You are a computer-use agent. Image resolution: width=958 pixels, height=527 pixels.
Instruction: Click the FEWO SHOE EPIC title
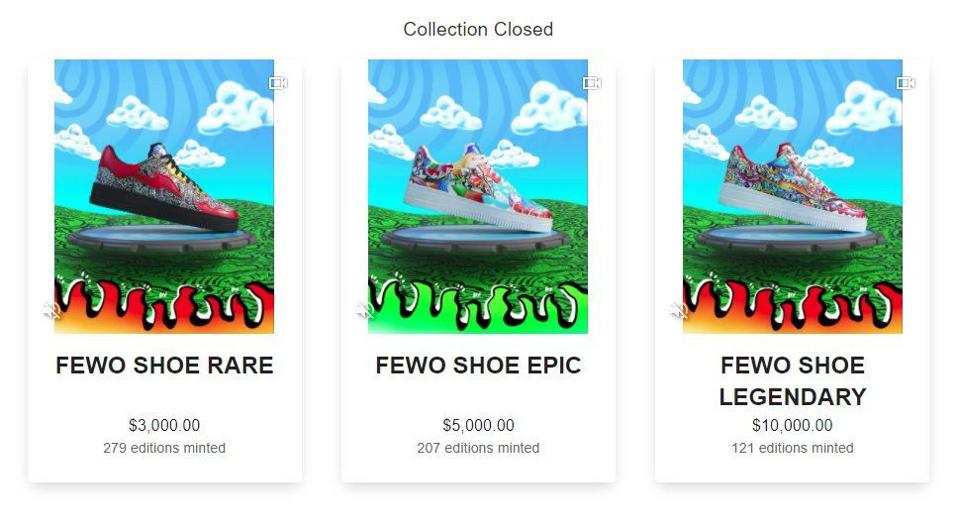pos(478,365)
